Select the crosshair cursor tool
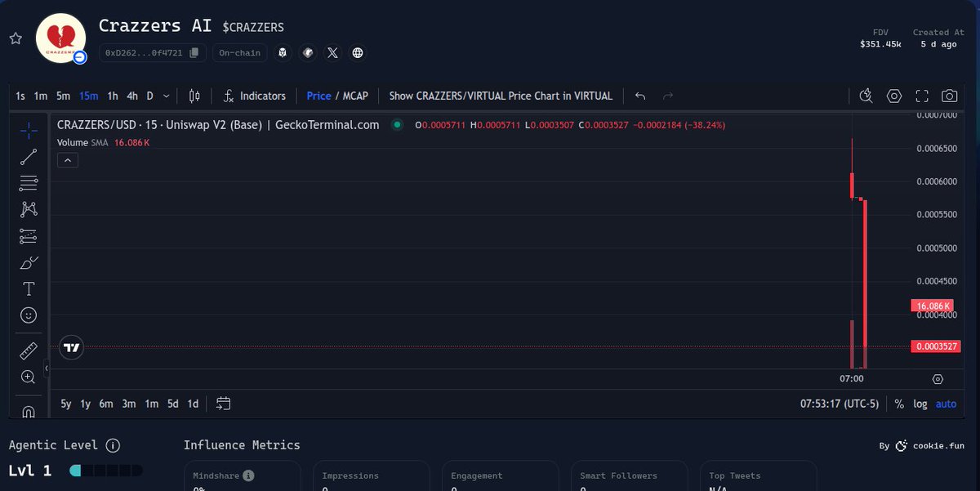The image size is (980, 491). (29, 131)
